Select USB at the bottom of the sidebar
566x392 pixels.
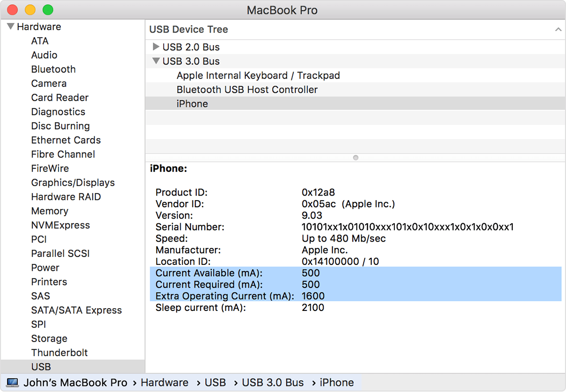[41, 367]
